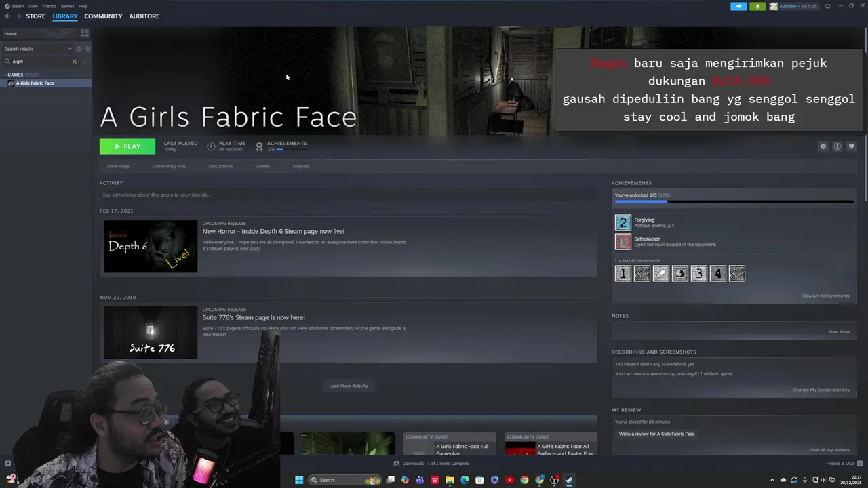868x488 pixels.
Task: Open the Community Hub link
Action: [169, 166]
